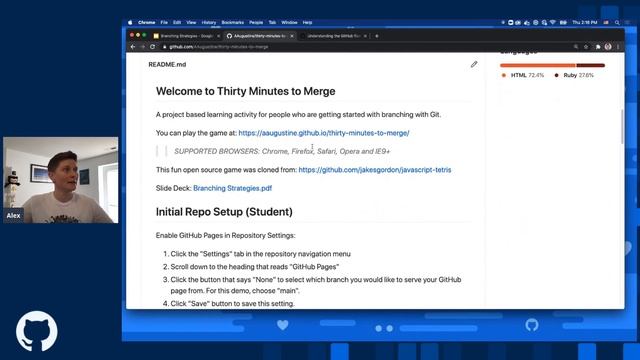The height and width of the screenshot is (360, 640).
Task: Click the HTML portion of language bar
Action: [x=538, y=65]
